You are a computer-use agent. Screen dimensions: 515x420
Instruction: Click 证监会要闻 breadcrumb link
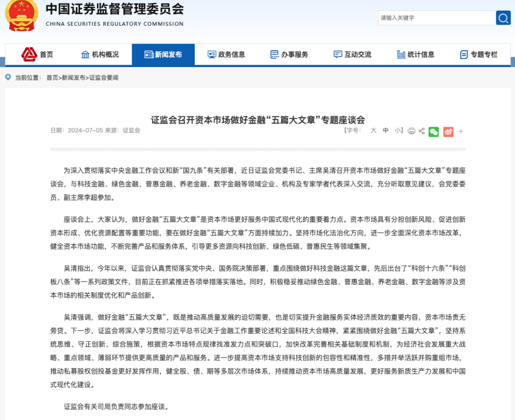click(x=103, y=78)
